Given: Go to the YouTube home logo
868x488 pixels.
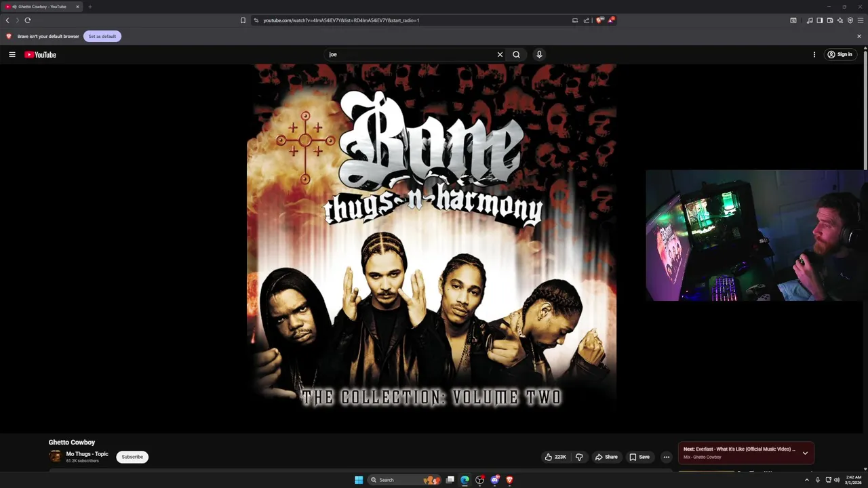Looking at the screenshot, I should tap(40, 54).
